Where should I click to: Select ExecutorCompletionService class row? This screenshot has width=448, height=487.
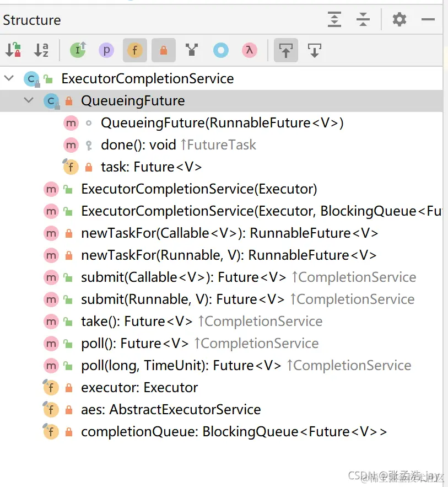pyautogui.click(x=221, y=78)
